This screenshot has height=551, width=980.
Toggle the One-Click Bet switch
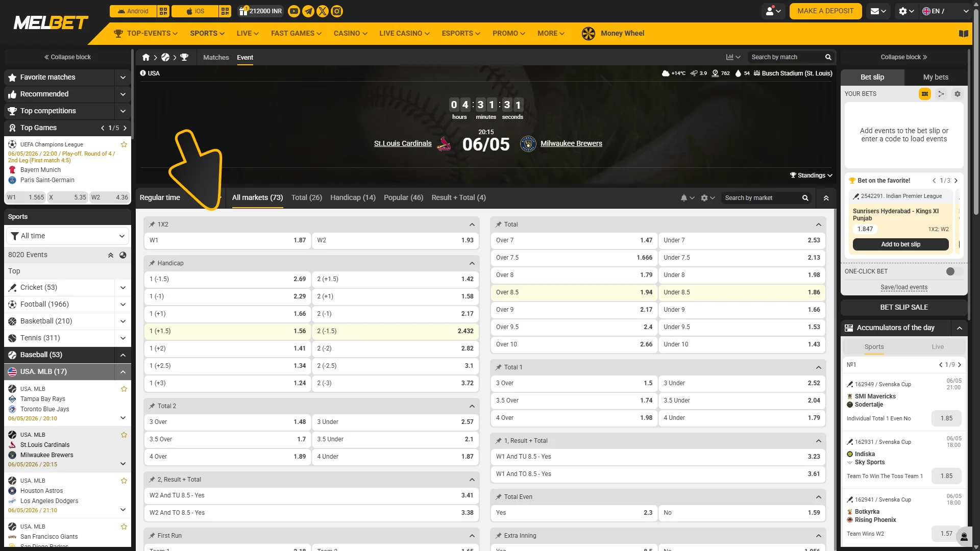[953, 271]
